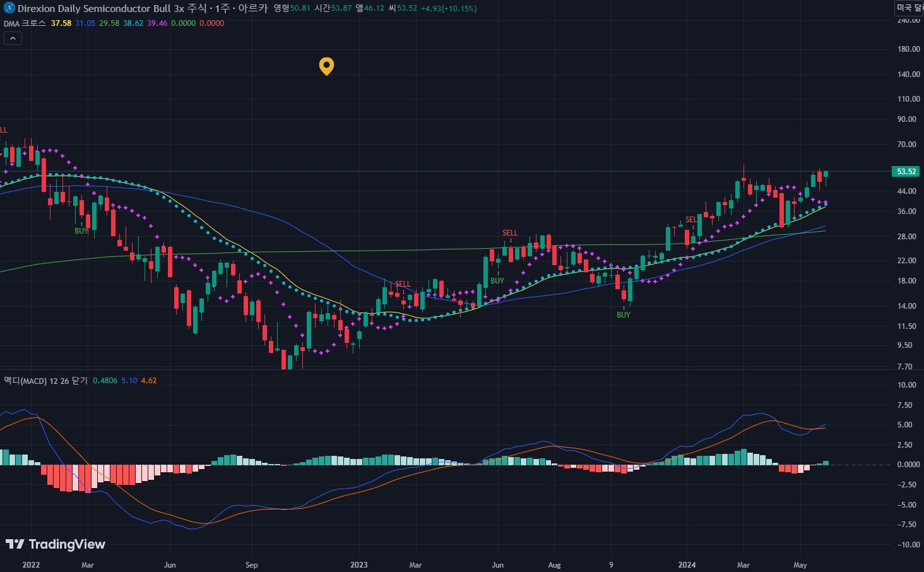This screenshot has height=572, width=924.
Task: Click the May label on time axis
Action: click(x=800, y=564)
